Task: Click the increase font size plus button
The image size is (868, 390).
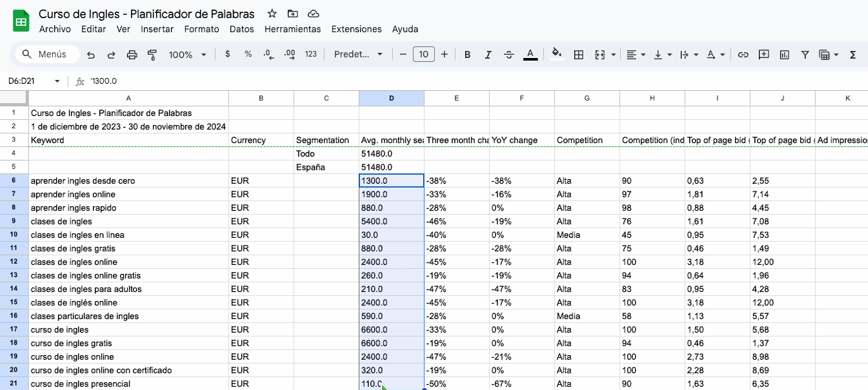Action: click(444, 55)
